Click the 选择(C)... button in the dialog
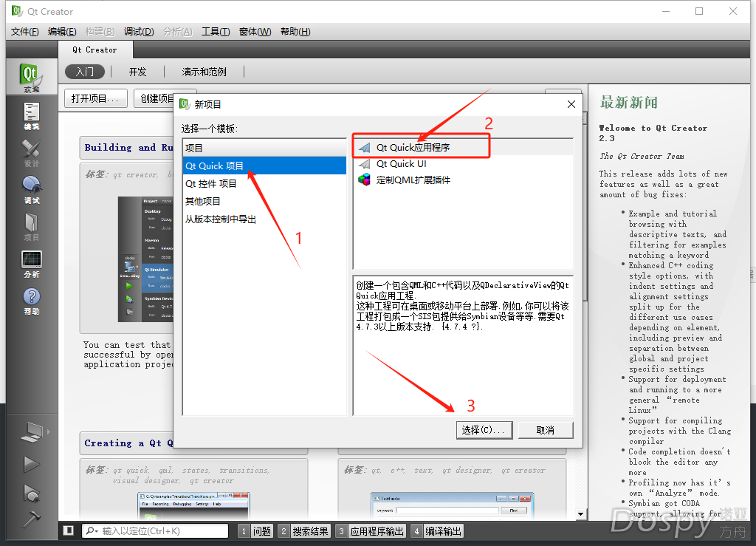 tap(484, 430)
